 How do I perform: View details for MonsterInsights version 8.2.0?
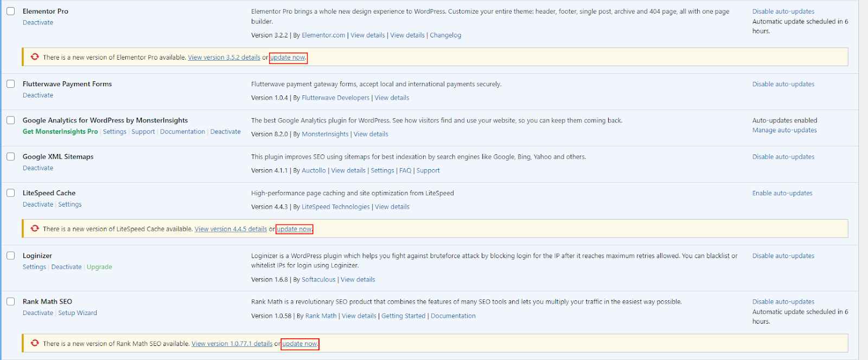pyautogui.click(x=371, y=134)
